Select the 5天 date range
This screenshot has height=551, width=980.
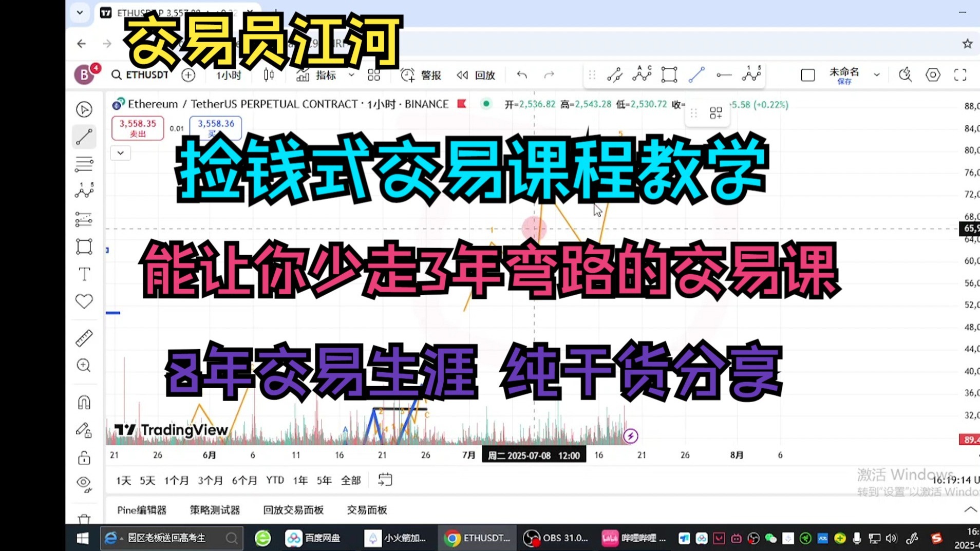(147, 480)
